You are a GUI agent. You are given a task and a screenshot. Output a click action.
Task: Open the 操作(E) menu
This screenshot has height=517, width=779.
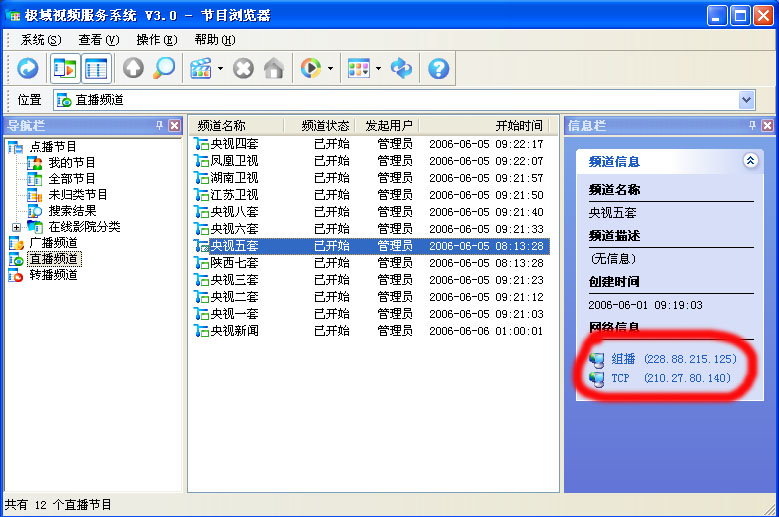(156, 40)
